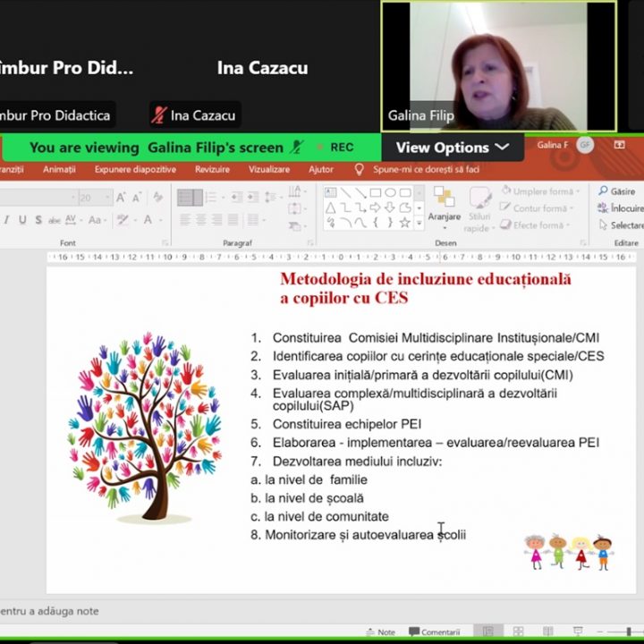Open the Vizualizare ribbon tab

[x=269, y=169]
